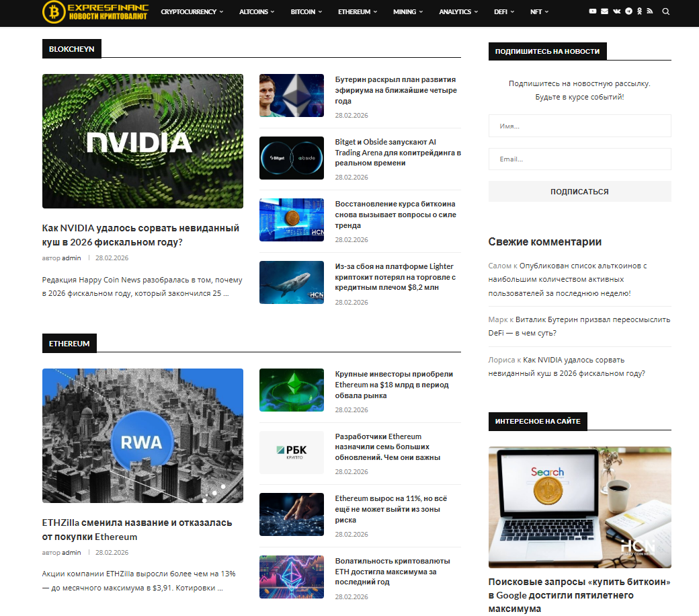Open the VK social icon

[616, 11]
